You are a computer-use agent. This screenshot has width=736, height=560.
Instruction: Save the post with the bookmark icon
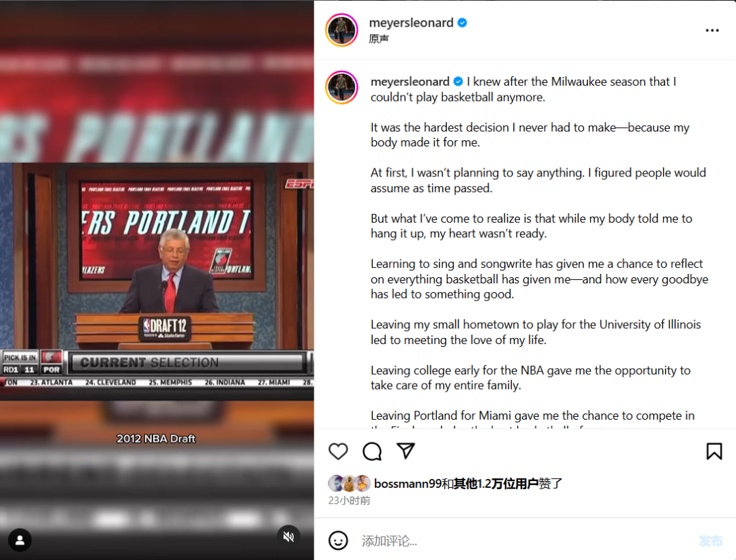point(714,451)
